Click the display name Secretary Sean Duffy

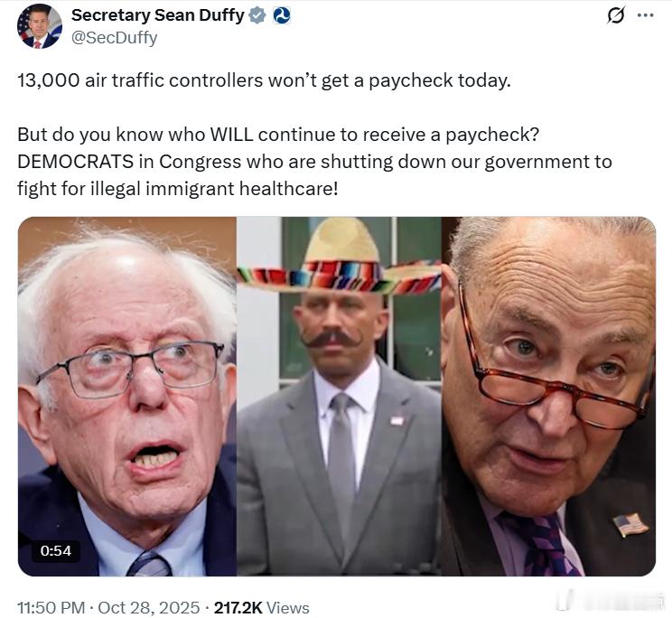tap(158, 15)
